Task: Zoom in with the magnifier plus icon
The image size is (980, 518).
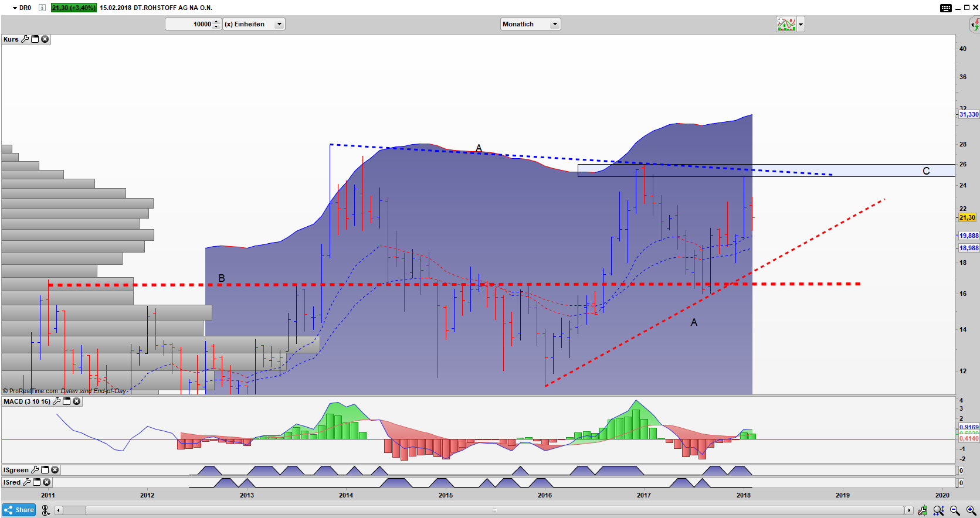Action: point(971,510)
